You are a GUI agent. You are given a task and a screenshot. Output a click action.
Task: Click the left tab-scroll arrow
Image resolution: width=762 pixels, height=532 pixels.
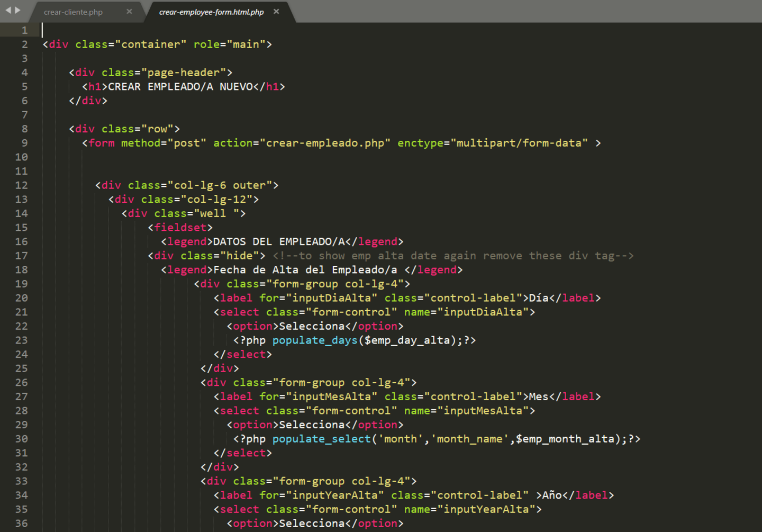[8, 10]
